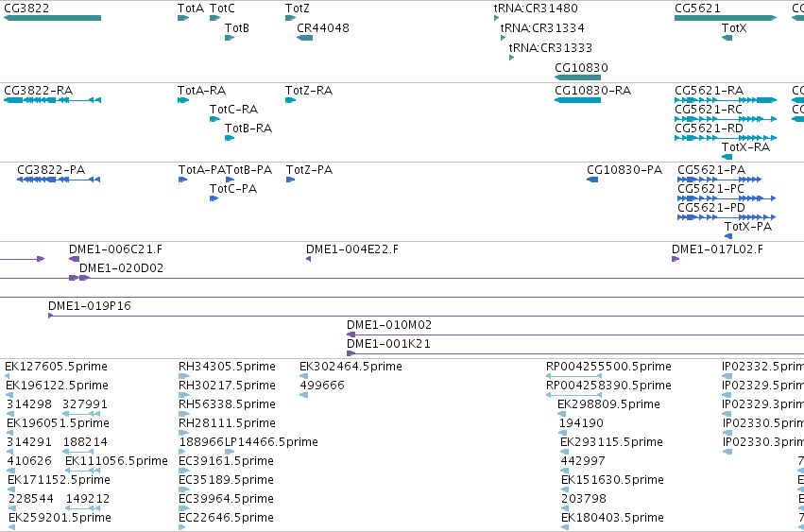
Task: Click the EC22646.5prime EST label
Action: (226, 518)
